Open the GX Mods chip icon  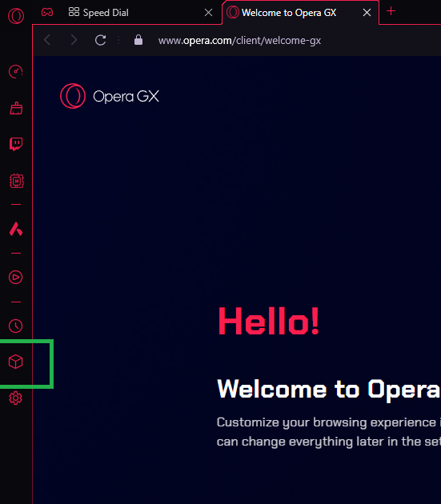16,181
